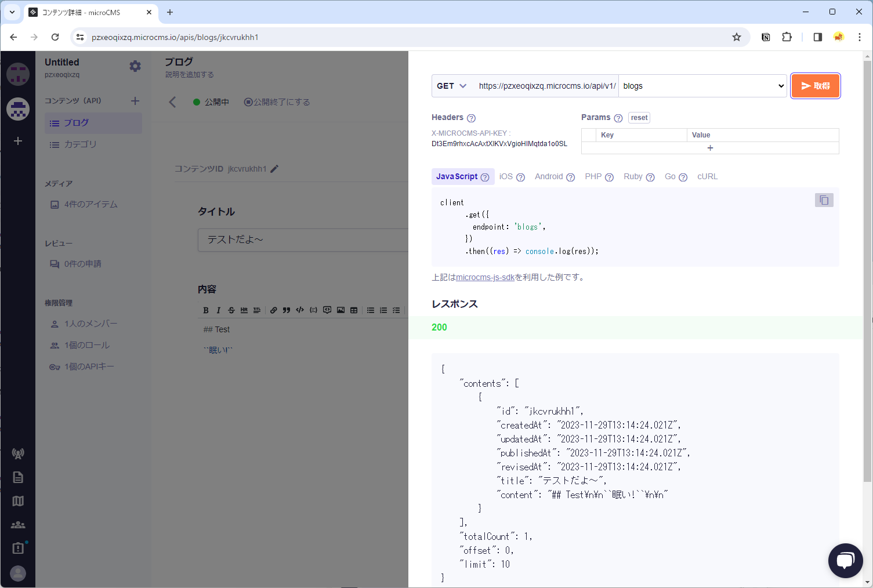
Task: Insert embed snippet with speech-bubble code icon
Action: coord(327,310)
